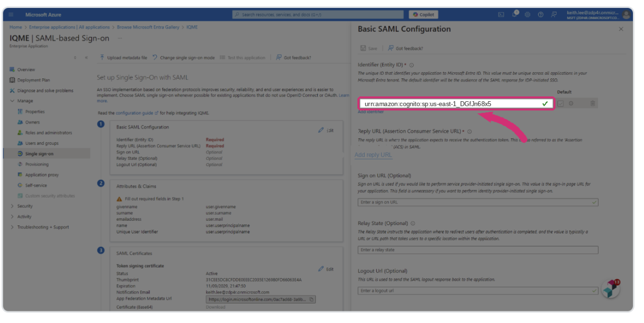Click the Enter a relay state field

tap(478, 250)
